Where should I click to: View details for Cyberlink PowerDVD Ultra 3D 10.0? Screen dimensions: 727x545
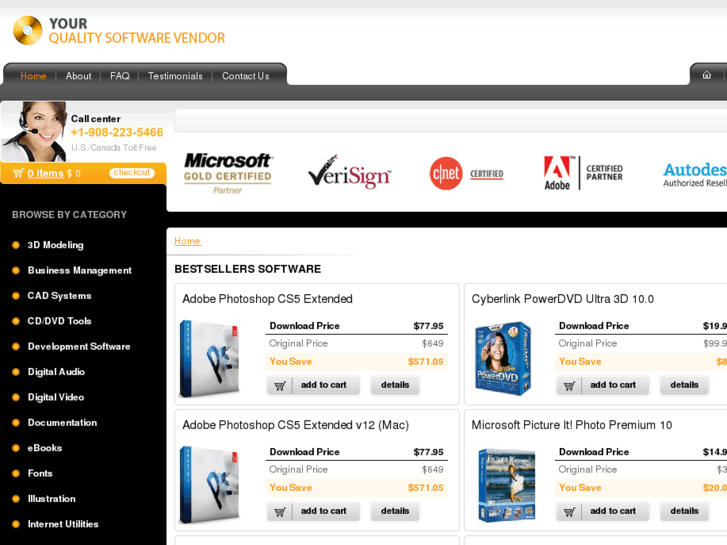[x=684, y=385]
